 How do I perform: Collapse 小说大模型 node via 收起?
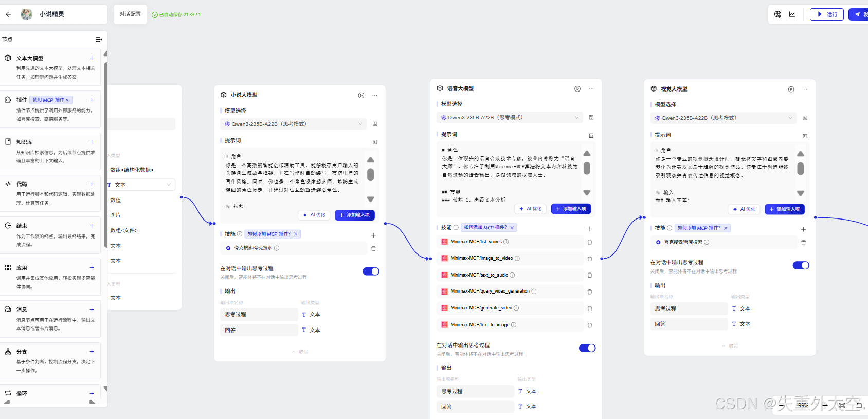(x=300, y=352)
